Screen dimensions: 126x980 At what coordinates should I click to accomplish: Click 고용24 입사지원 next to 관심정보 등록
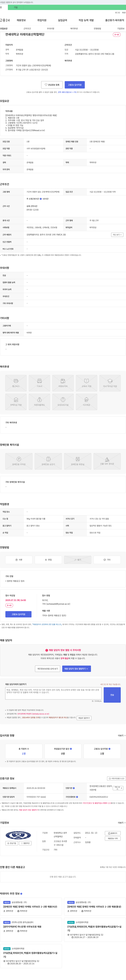[75, 85]
